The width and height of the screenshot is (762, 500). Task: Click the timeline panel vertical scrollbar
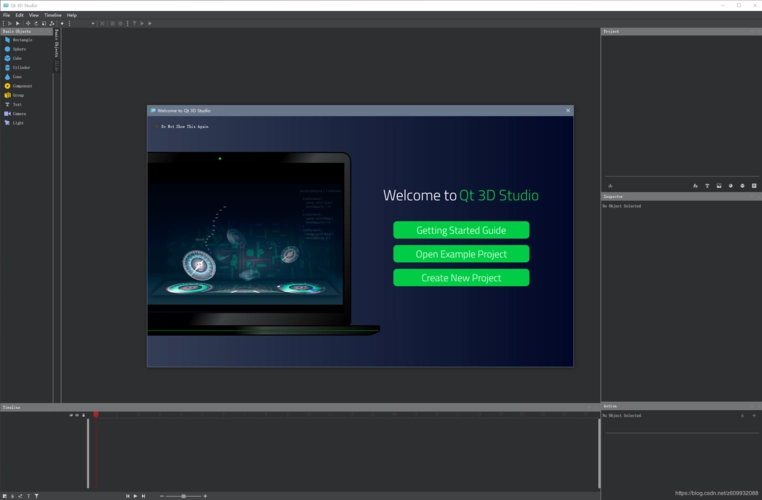599,453
